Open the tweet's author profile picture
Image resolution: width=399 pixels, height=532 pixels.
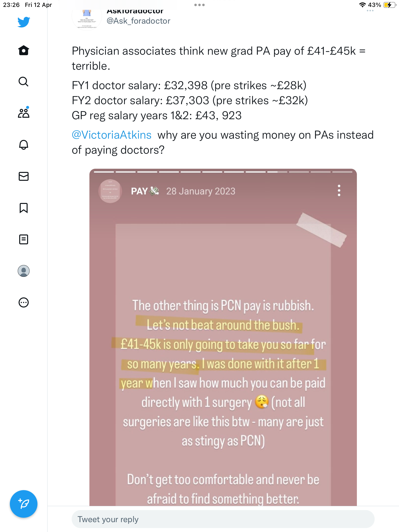point(87,18)
